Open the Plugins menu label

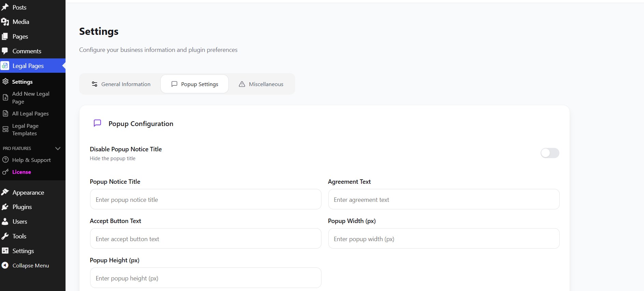(x=22, y=207)
